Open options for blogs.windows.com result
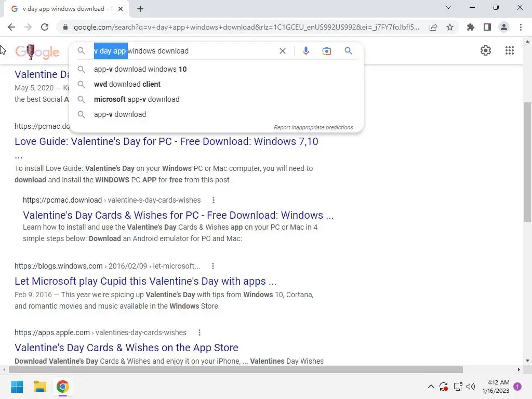Screen dimensions: 532x399 (x=213, y=266)
